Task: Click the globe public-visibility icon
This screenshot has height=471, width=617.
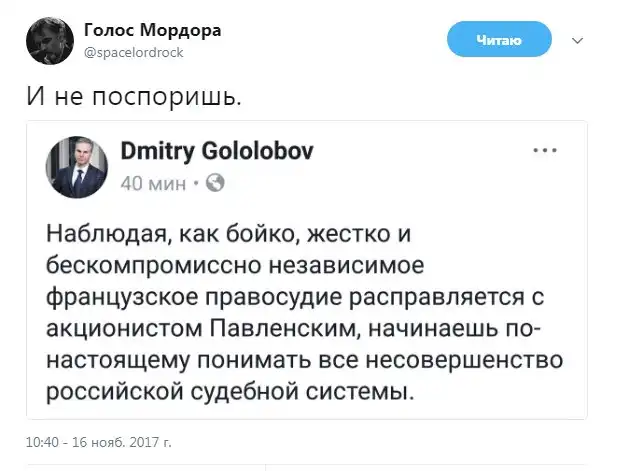Action: coord(216,183)
